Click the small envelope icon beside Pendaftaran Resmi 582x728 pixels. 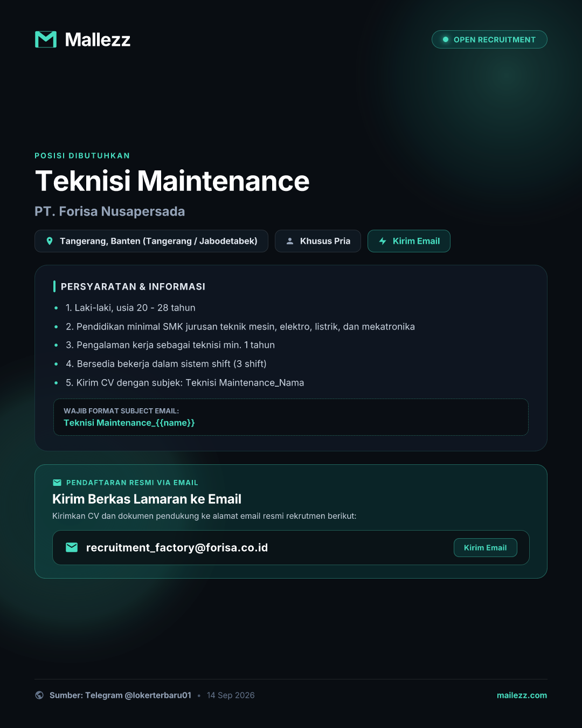click(57, 483)
